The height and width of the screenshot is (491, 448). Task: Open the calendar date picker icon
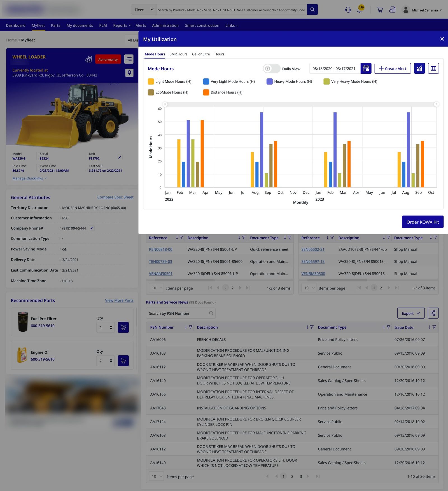point(366,68)
